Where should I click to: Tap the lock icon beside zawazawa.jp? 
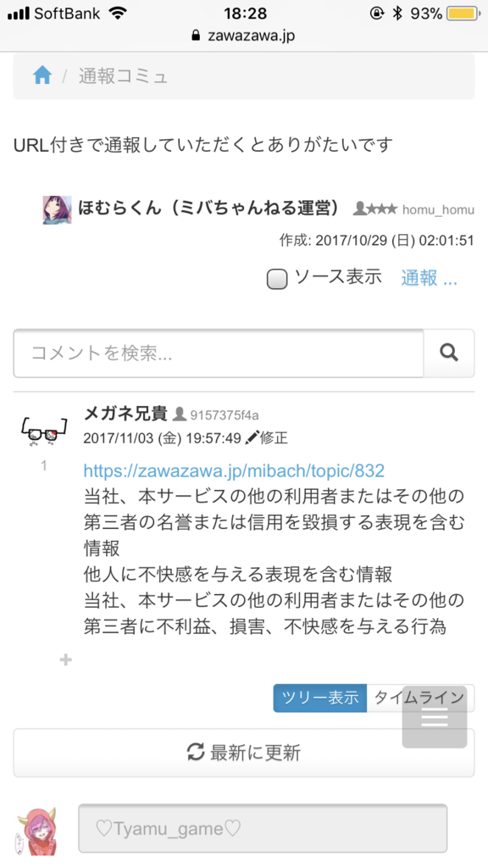pyautogui.click(x=196, y=36)
